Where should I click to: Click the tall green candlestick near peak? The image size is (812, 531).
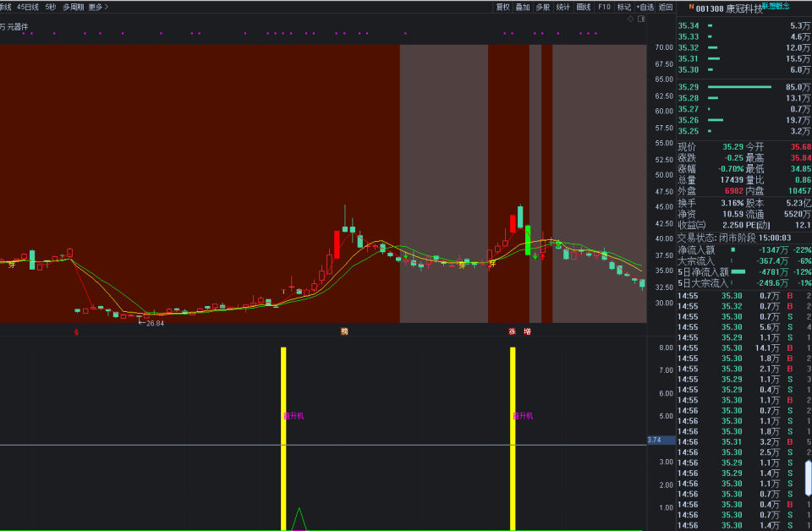(x=528, y=240)
